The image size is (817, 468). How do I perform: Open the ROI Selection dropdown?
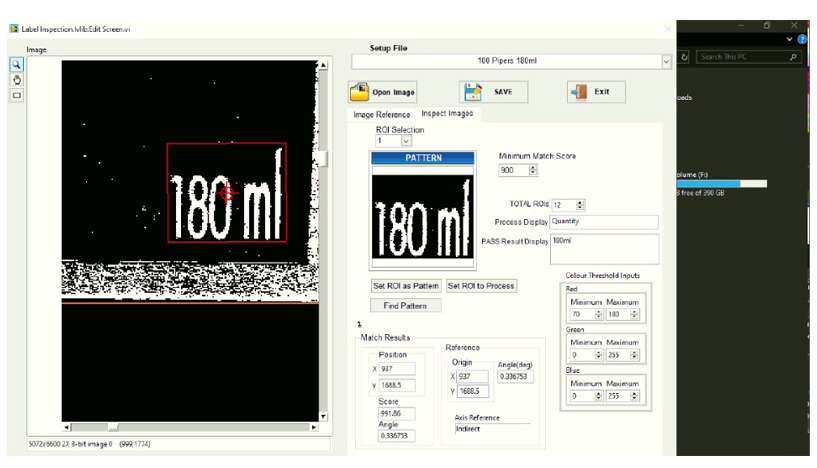pos(406,141)
